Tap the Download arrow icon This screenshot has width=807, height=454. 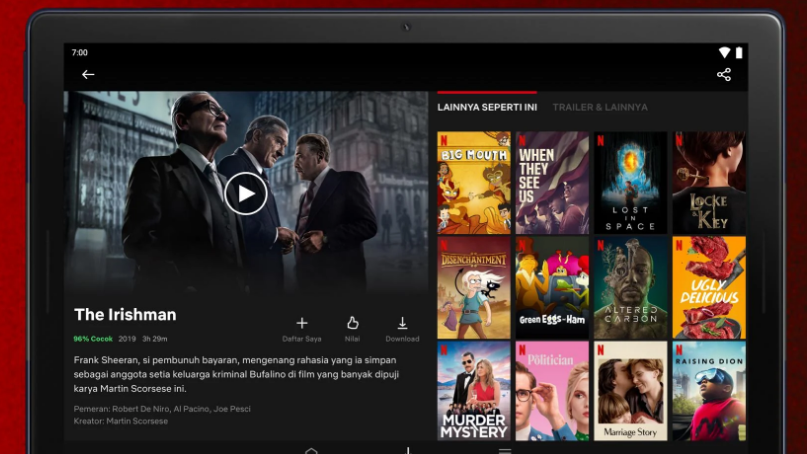(402, 323)
